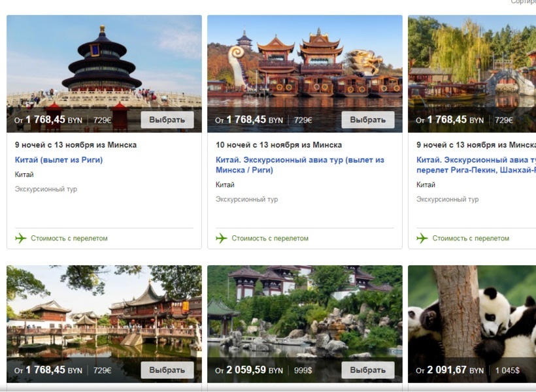The width and height of the screenshot is (536, 392).
Task: Open the Китай (вылет из Риги) tour link
Action: click(59, 160)
